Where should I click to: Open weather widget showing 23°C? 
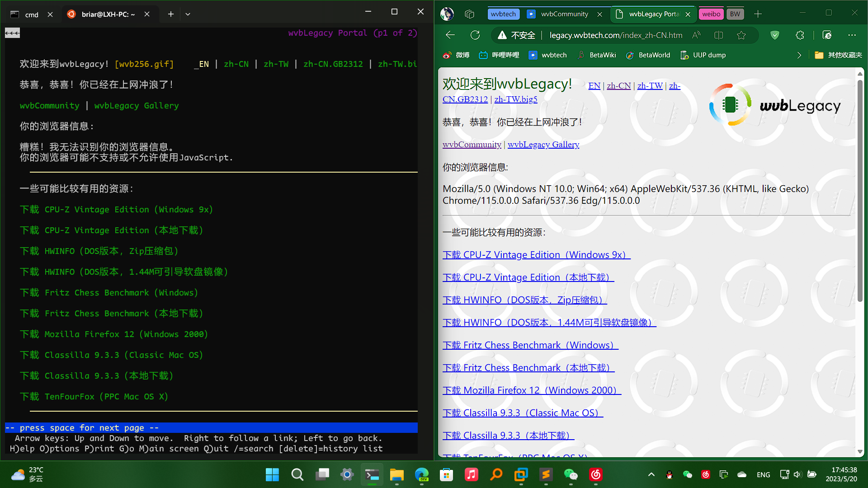[28, 474]
